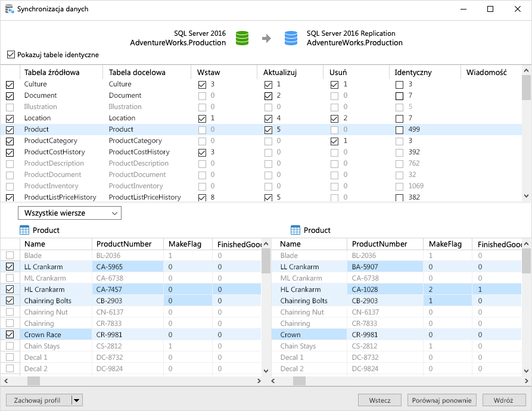Viewport: 532px width, 411px height.
Task: Toggle the Illustration table row checkbox
Action: click(10, 107)
